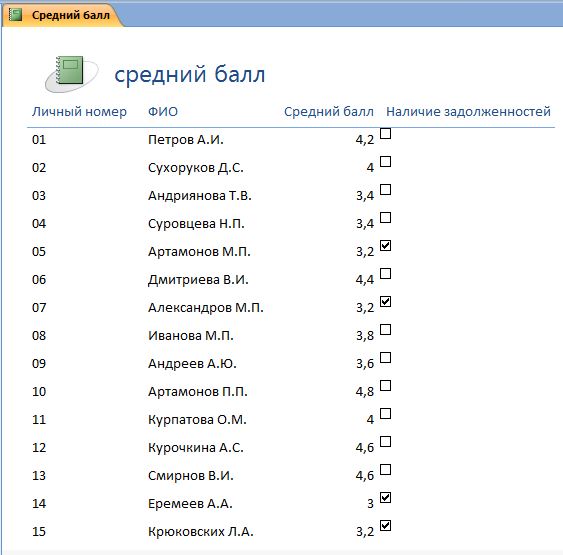563x555 pixels.
Task: Tick the debt checkbox for Дмитриева В.И.
Action: (x=385, y=274)
